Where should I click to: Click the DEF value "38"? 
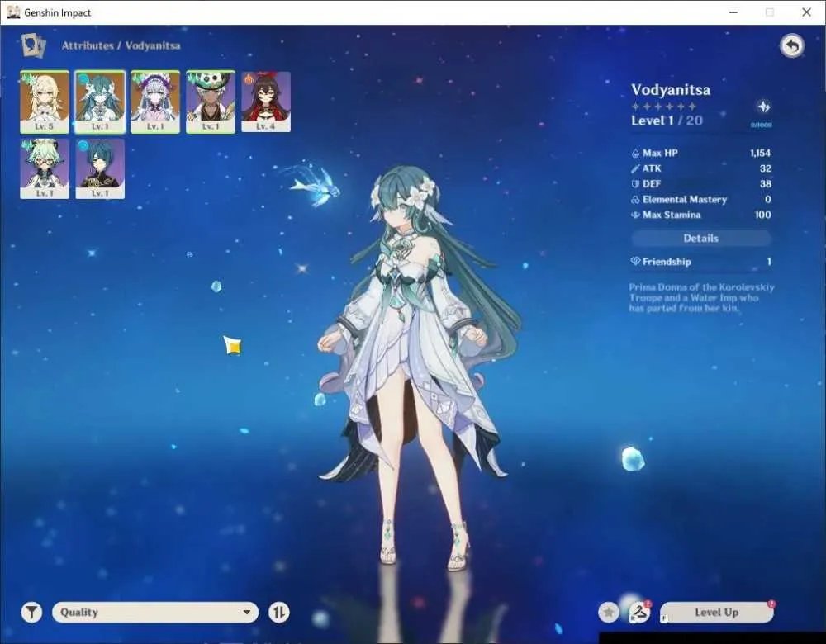point(766,184)
